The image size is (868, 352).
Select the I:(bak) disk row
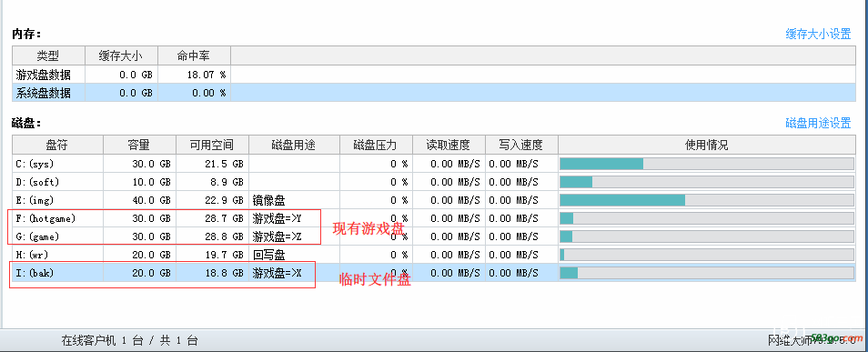click(434, 273)
